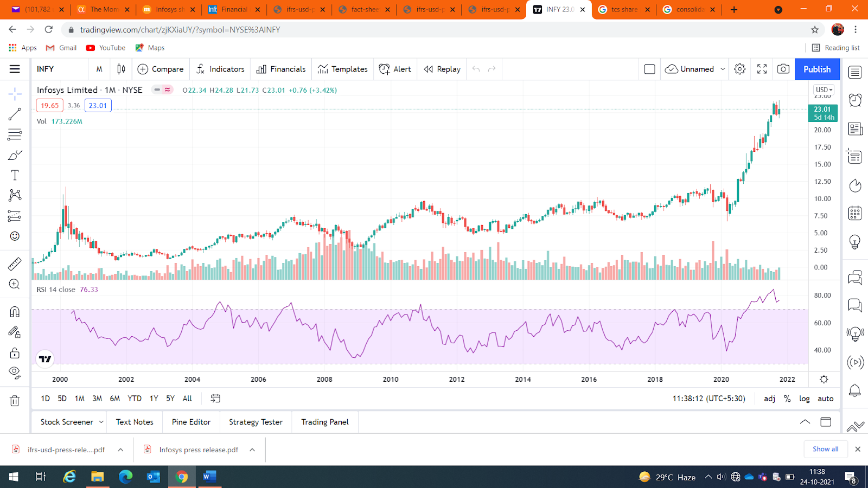Open chart settings gear in top toolbar
The image size is (868, 488).
point(740,69)
